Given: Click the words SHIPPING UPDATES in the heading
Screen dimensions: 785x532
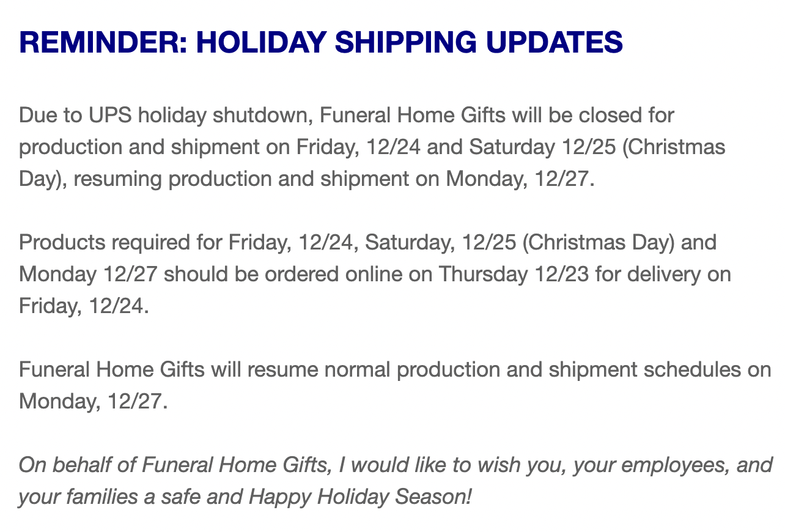Looking at the screenshot, I should coord(479,43).
